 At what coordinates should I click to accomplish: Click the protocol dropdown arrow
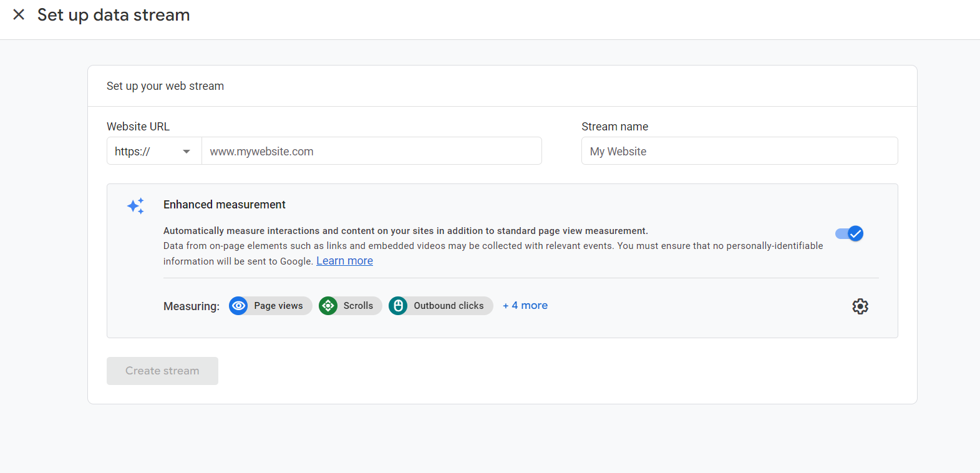[x=187, y=152]
